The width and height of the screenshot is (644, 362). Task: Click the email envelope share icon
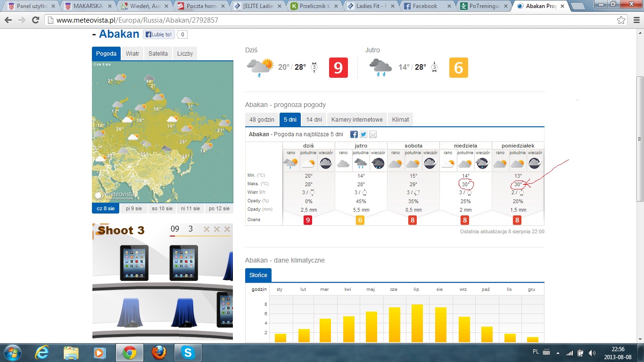pos(373,134)
